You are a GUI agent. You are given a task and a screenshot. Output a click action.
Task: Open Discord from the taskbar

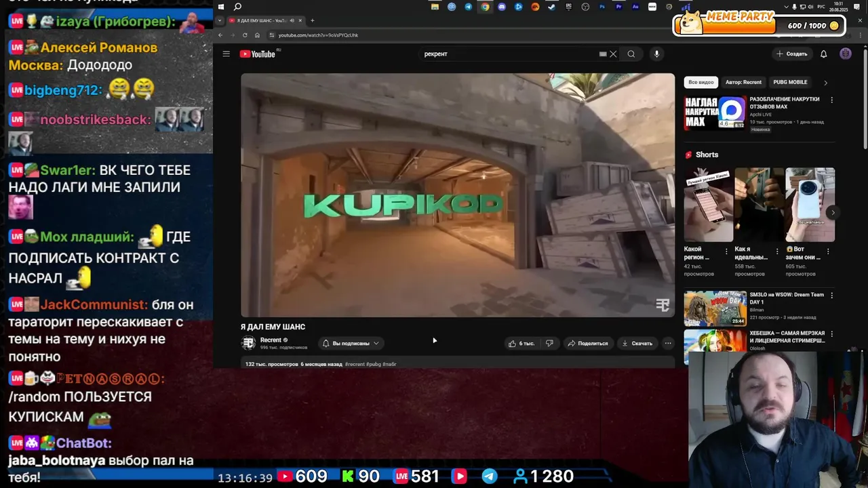(x=502, y=7)
